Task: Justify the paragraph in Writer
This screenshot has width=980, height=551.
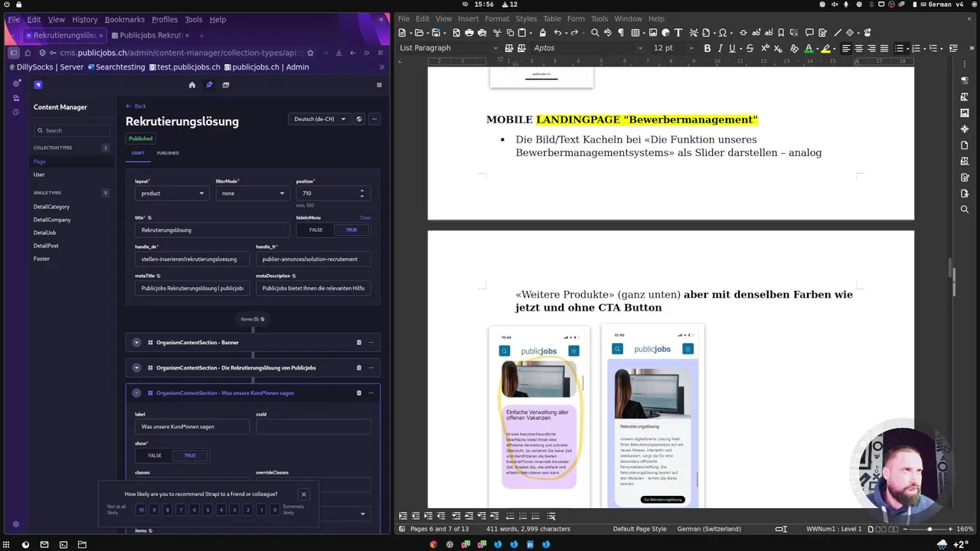Action: (x=884, y=48)
